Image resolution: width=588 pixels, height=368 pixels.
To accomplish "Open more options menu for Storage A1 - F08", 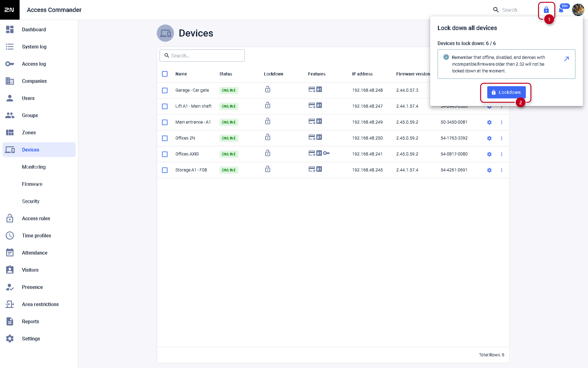I will click(x=501, y=170).
